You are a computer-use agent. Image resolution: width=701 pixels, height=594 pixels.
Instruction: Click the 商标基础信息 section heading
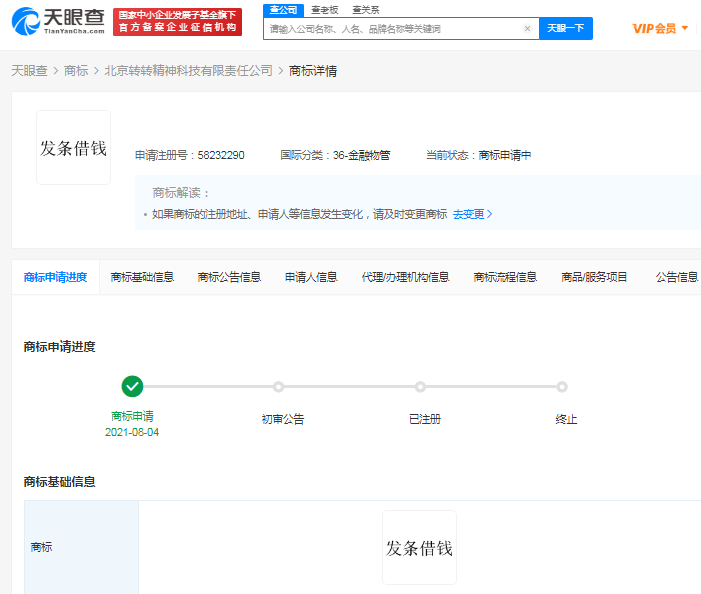click(x=59, y=481)
